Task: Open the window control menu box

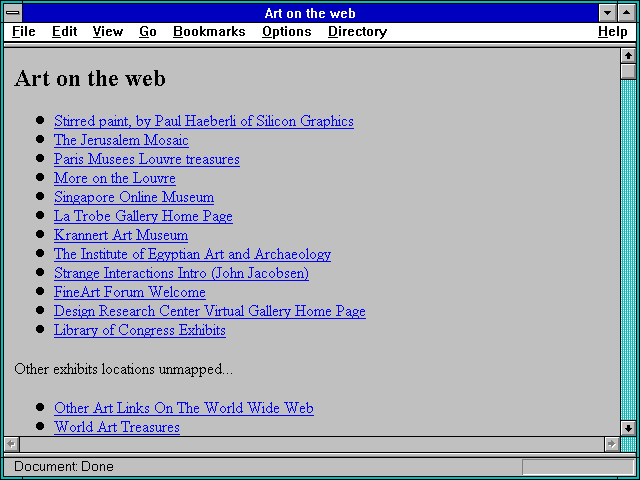Action: pyautogui.click(x=13, y=13)
